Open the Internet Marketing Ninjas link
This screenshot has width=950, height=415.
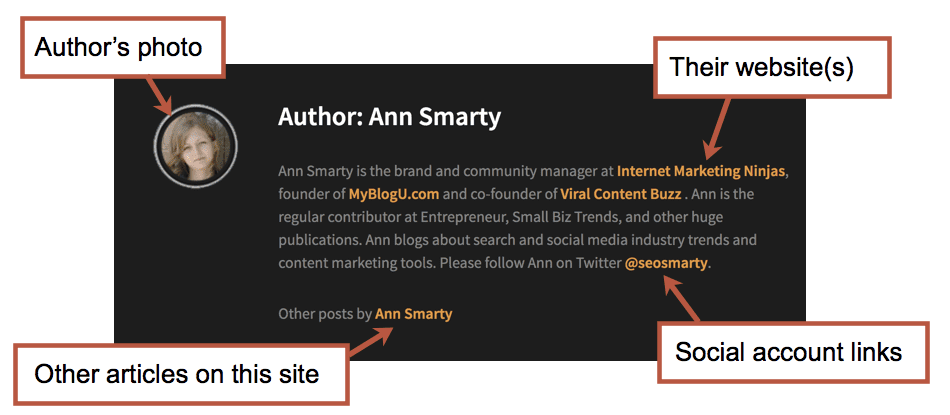tap(701, 171)
